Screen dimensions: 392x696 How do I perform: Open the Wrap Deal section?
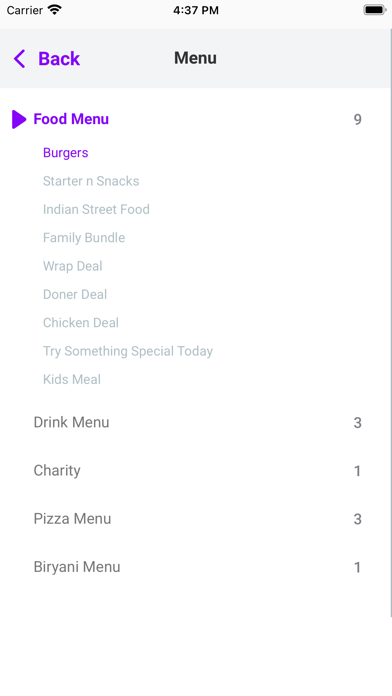(73, 266)
